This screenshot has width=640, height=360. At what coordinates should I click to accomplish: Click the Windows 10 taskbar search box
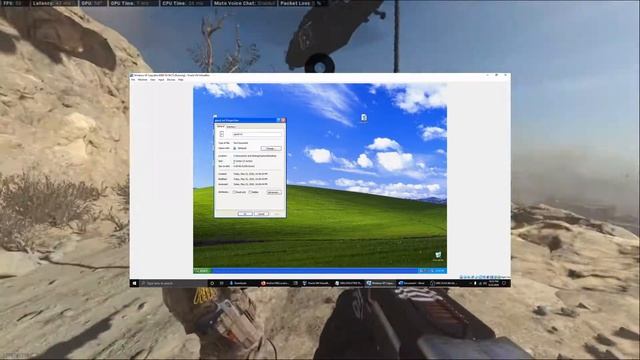pyautogui.click(x=173, y=283)
